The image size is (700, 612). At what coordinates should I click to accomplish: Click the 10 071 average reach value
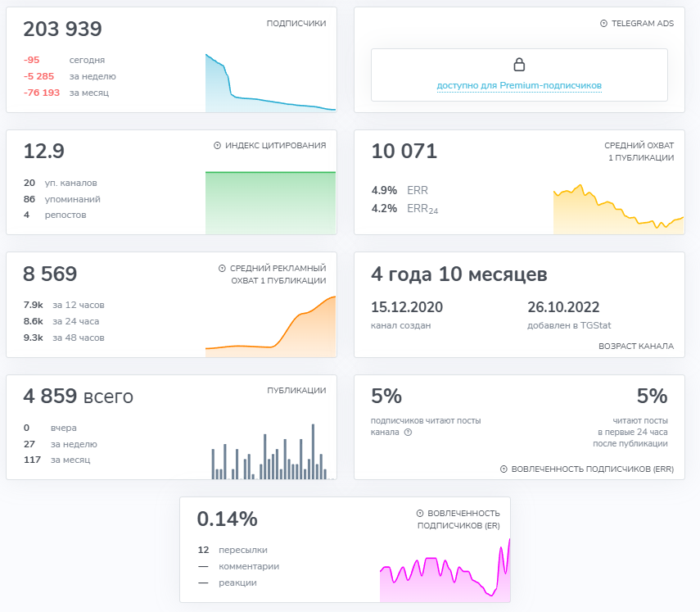[x=404, y=152]
